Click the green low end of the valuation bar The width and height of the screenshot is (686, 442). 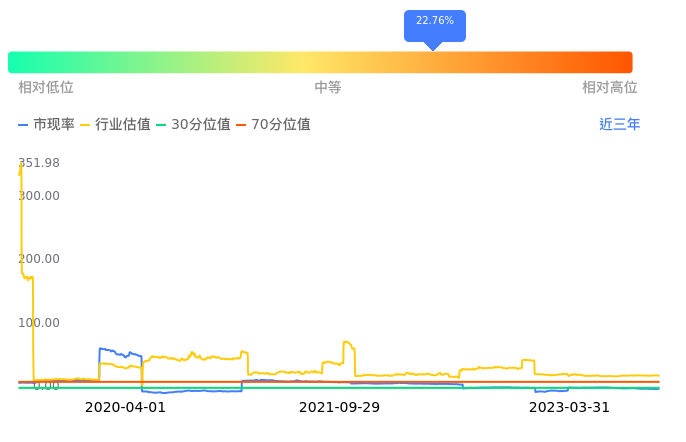(x=20, y=62)
